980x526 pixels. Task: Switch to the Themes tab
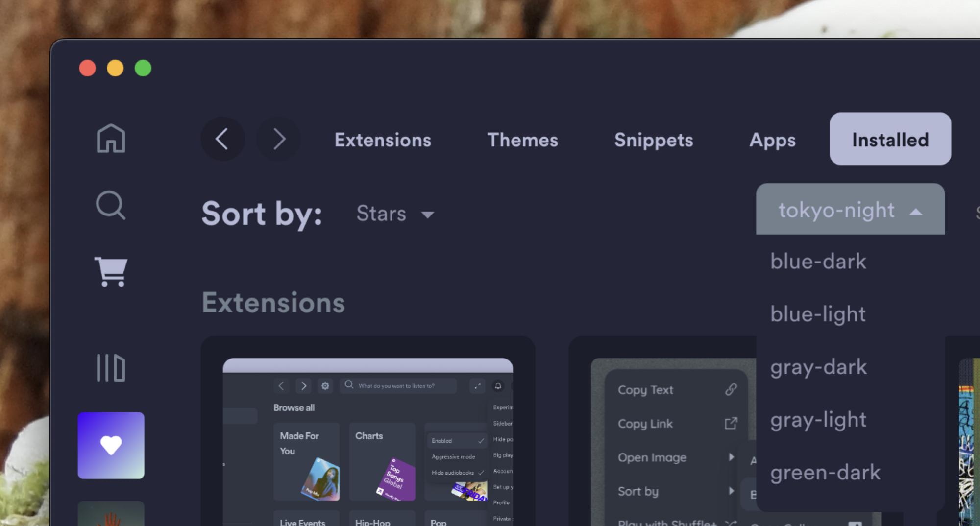point(522,140)
